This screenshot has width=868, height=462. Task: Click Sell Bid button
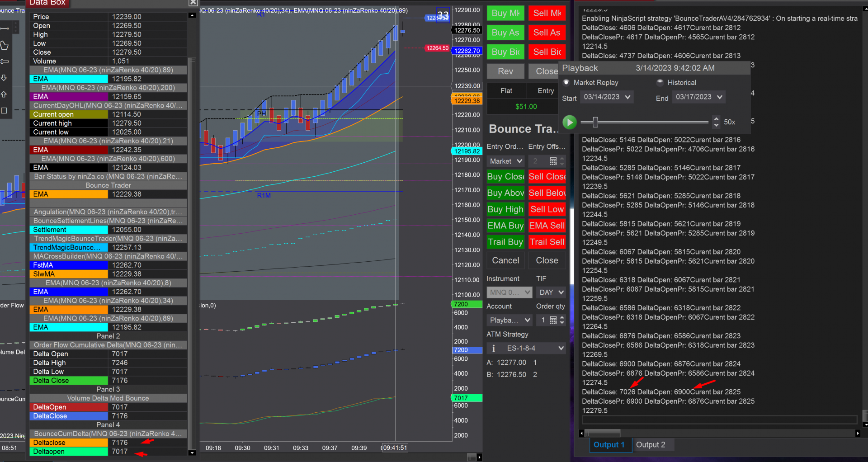coord(547,52)
